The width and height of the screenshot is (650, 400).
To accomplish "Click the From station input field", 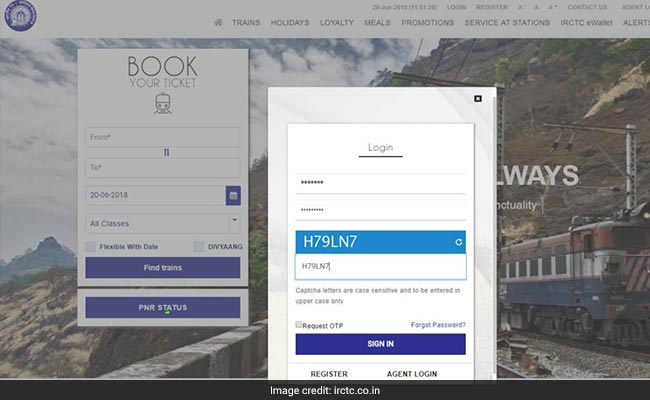I will coord(162,137).
